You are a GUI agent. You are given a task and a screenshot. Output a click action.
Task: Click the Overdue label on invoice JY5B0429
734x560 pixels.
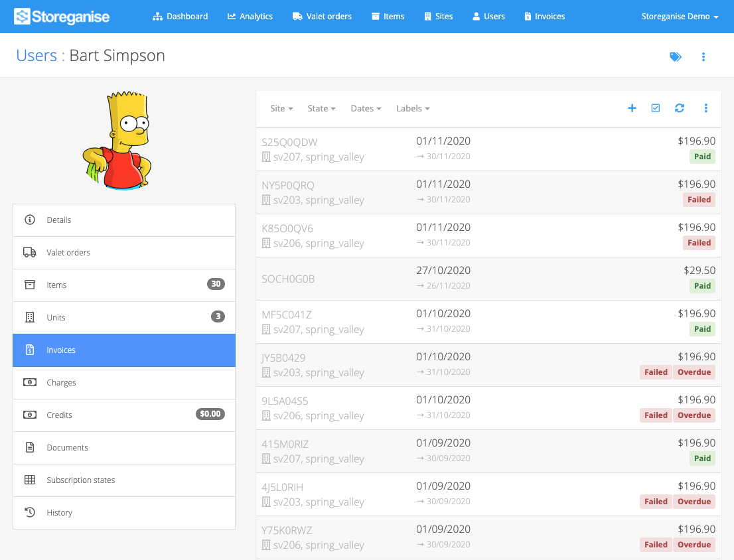click(694, 372)
